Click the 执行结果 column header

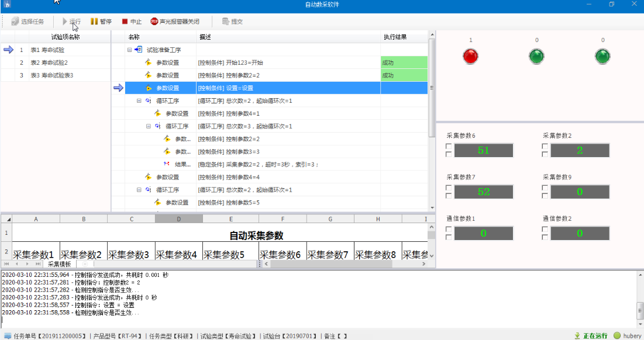395,37
